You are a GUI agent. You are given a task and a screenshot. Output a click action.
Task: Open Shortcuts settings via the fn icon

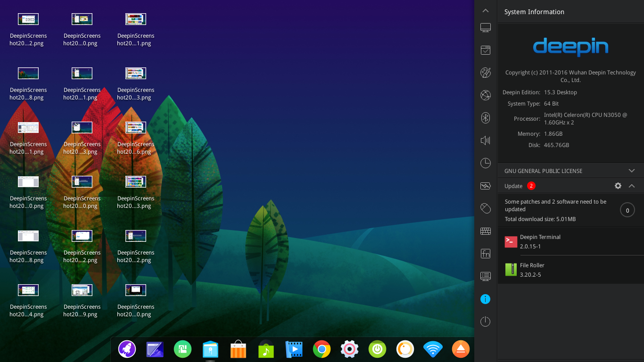coord(486,253)
